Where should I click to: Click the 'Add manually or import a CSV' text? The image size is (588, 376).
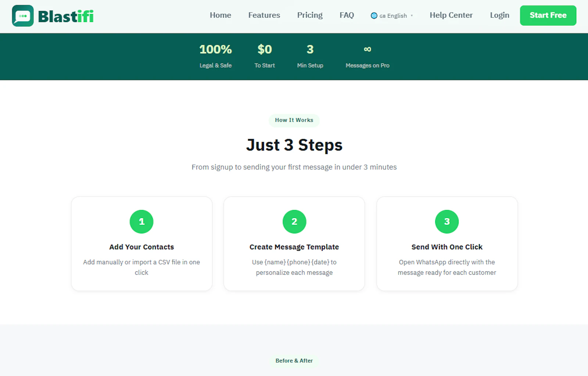pos(141,267)
